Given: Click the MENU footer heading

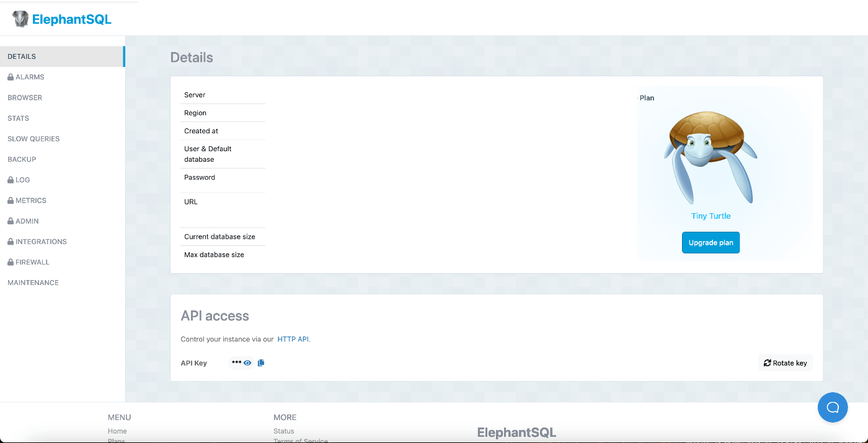Looking at the screenshot, I should pos(120,418).
